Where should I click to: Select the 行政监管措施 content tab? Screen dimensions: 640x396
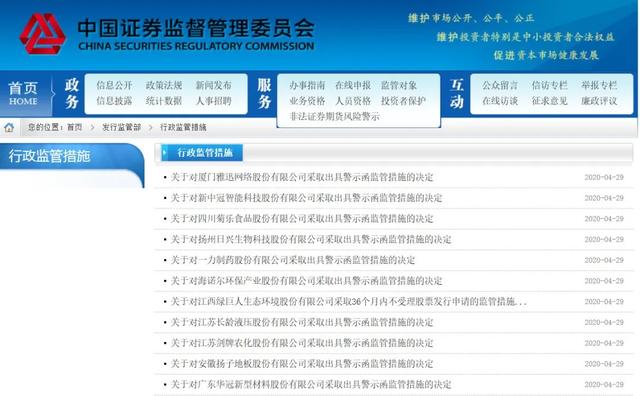202,153
